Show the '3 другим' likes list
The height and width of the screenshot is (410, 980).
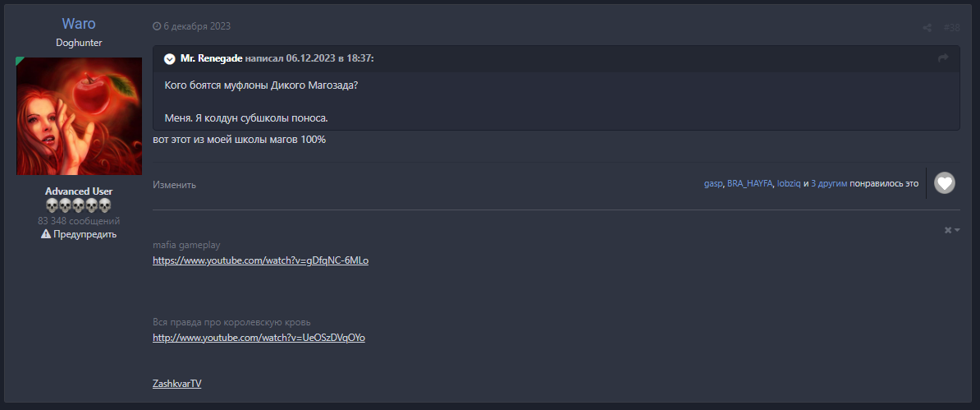pos(829,184)
